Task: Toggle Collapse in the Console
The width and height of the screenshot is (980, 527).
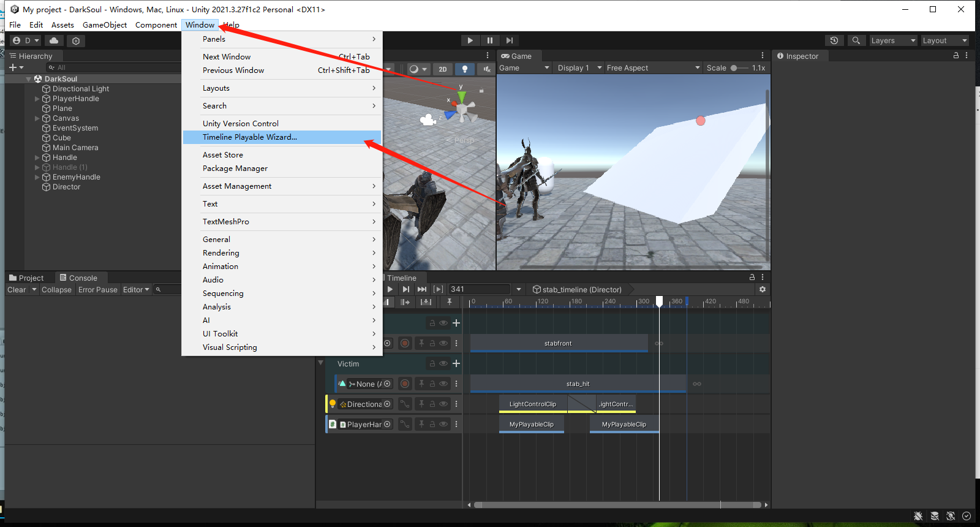Action: point(56,290)
